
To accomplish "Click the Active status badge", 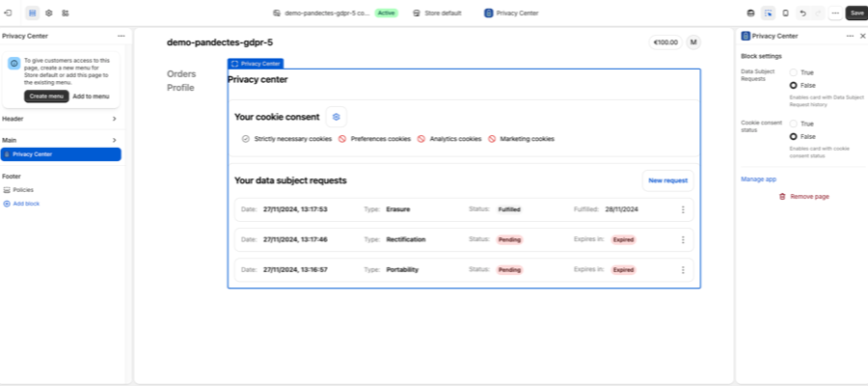I will tap(387, 13).
